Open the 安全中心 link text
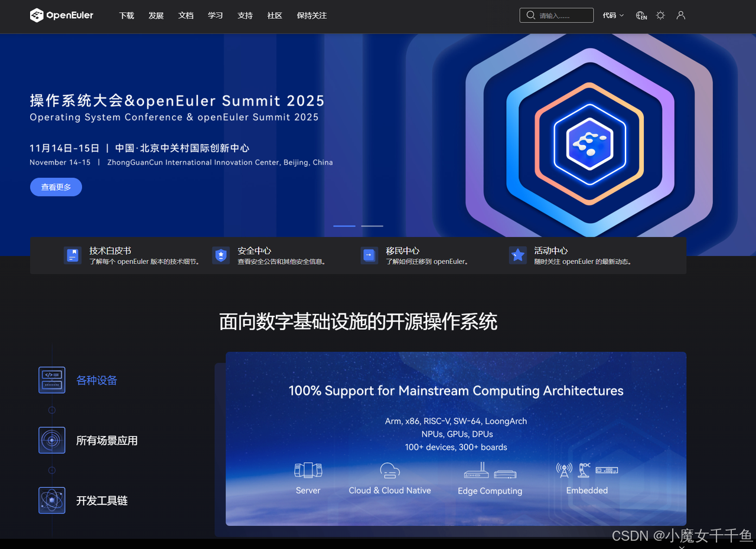This screenshot has width=756, height=549. click(x=254, y=250)
